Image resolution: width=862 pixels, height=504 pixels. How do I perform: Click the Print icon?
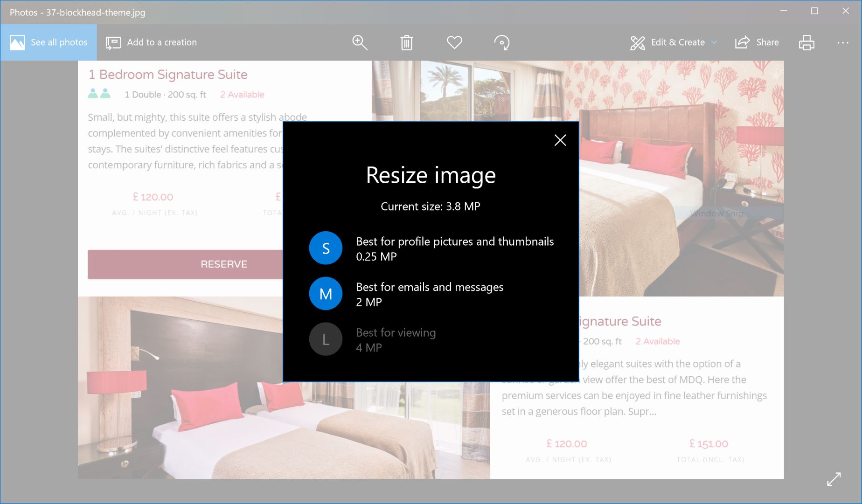(x=806, y=42)
